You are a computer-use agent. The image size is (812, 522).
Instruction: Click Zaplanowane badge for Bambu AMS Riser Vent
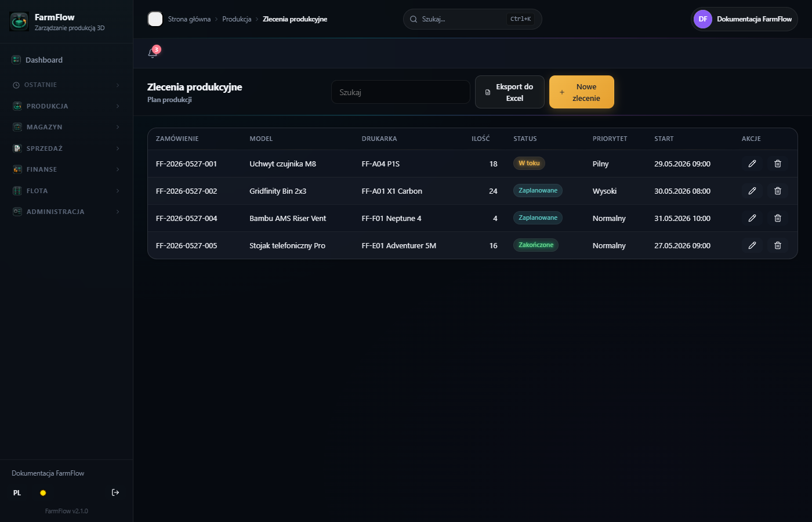point(538,218)
